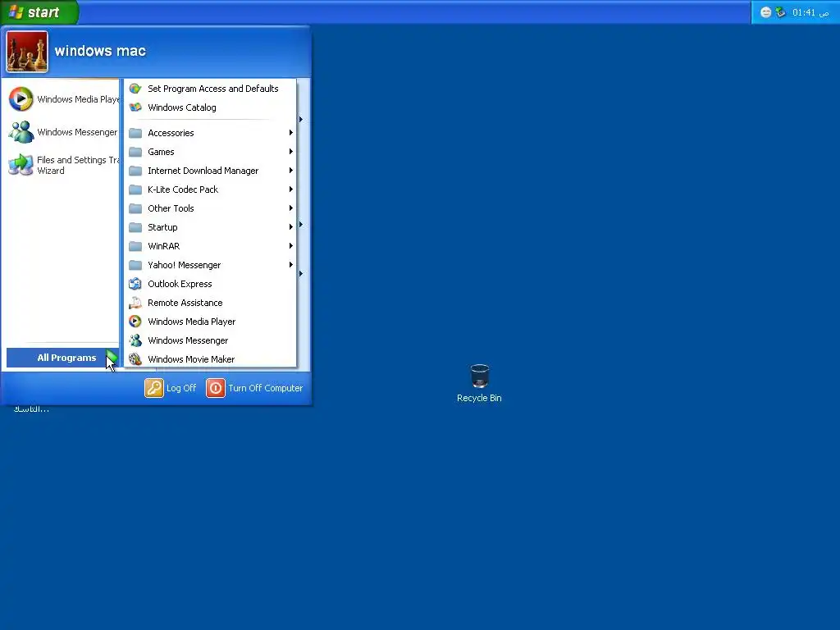Viewport: 840px width, 630px height.
Task: Launch Windows Movie Maker from the menu
Action: 210,359
